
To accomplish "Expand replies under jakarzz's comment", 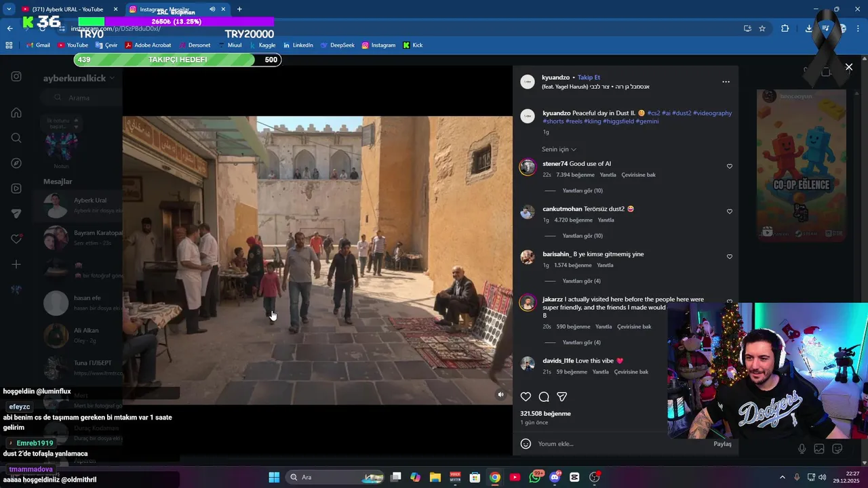I will 581,343.
